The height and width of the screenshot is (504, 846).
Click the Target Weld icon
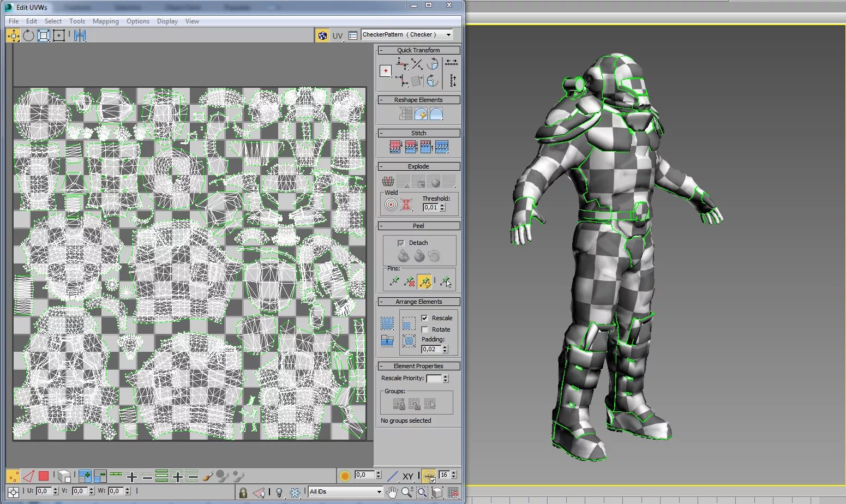[x=391, y=205]
